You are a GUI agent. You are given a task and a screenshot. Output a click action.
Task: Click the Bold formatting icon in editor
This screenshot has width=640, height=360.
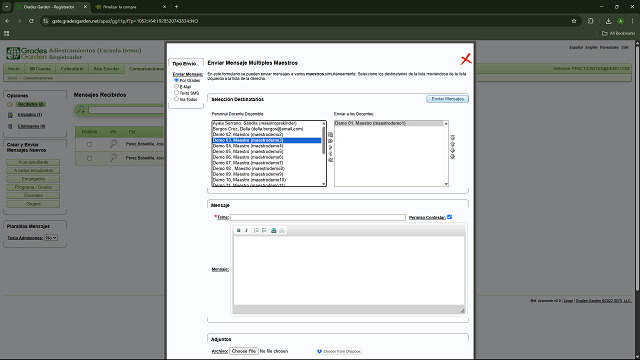pyautogui.click(x=239, y=231)
